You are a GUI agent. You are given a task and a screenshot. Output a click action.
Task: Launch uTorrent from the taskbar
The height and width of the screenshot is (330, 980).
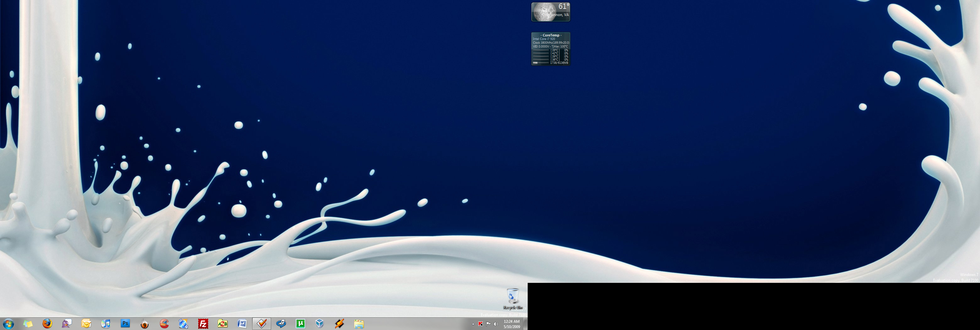301,324
